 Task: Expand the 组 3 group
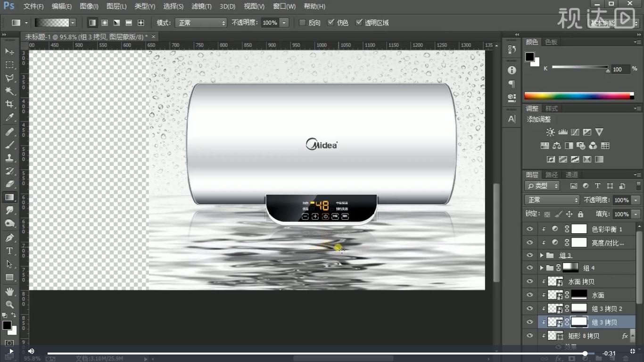click(x=542, y=255)
